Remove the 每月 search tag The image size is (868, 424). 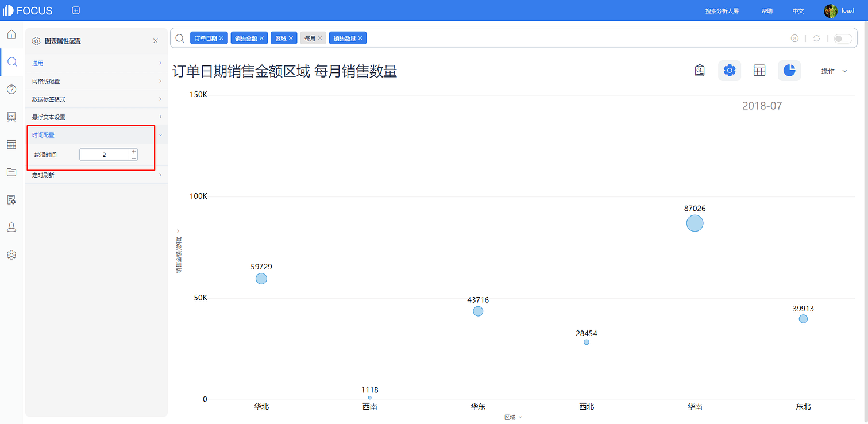point(321,38)
